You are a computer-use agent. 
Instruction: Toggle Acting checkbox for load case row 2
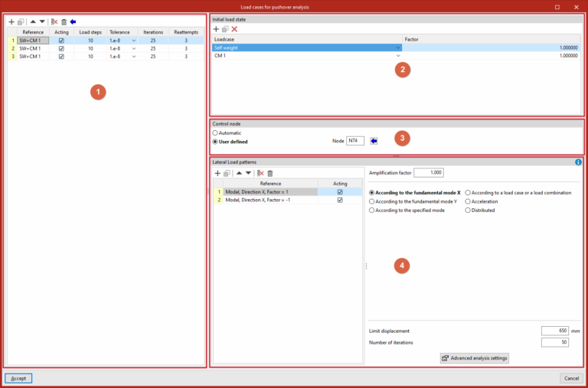tap(61, 48)
